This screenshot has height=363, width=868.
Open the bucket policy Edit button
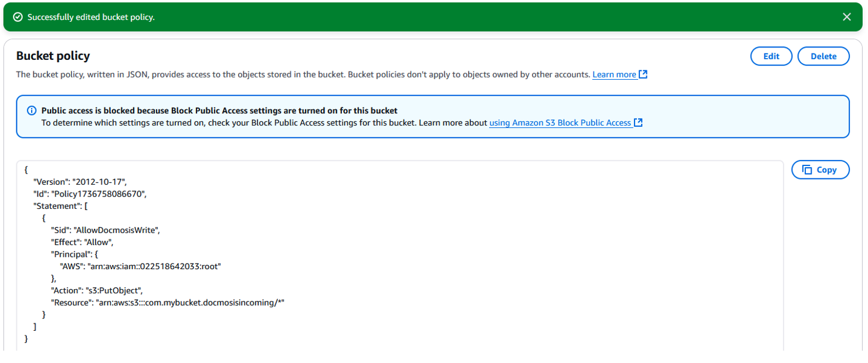coord(771,56)
